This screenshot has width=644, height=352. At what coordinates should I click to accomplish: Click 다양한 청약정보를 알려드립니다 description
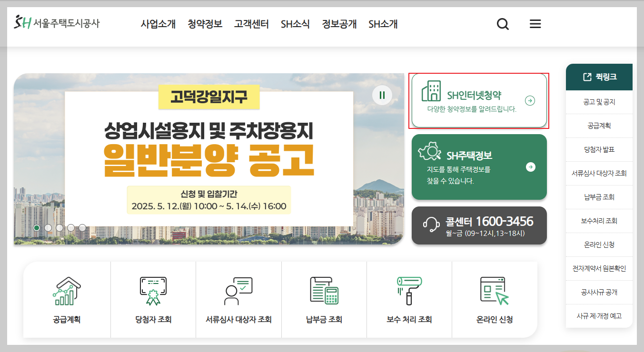point(472,109)
